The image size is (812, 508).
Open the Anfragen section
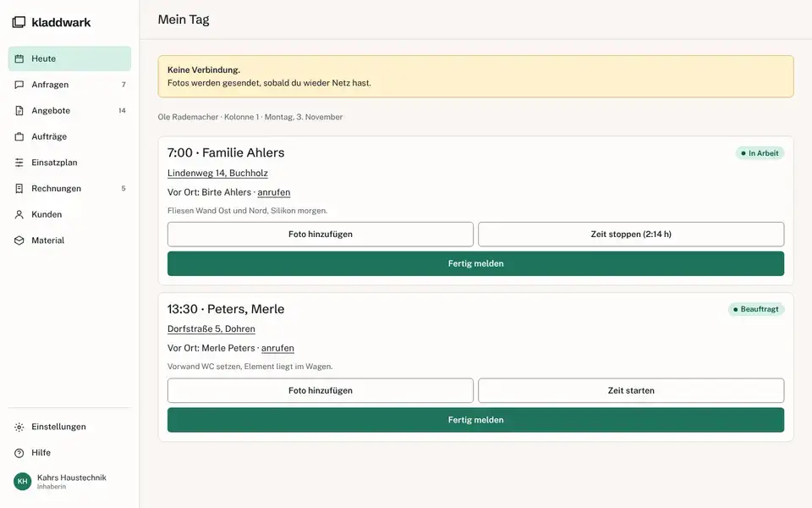[x=69, y=85]
